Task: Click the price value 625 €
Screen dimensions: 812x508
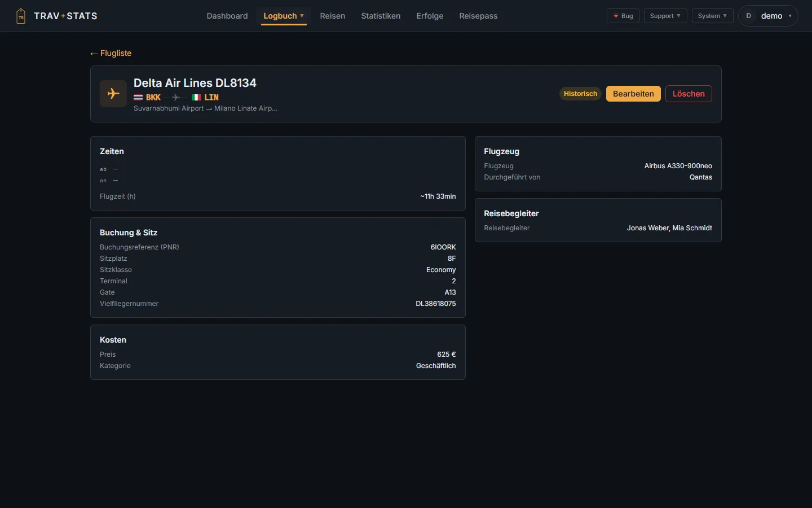Action: pyautogui.click(x=447, y=354)
